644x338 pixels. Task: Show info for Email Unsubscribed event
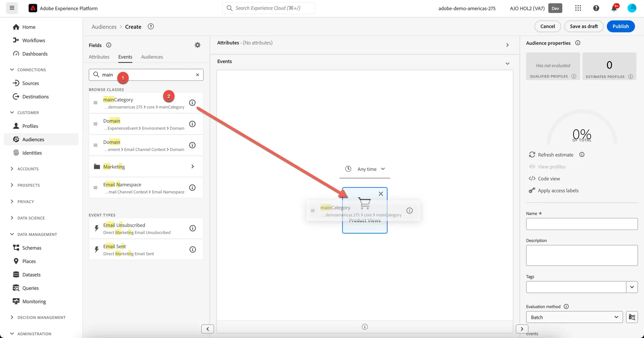tap(193, 228)
